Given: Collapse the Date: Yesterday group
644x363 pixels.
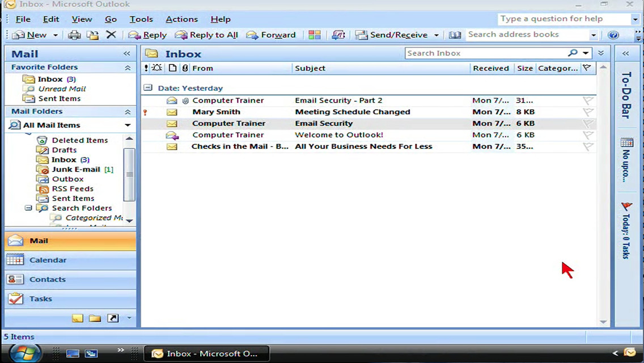Looking at the screenshot, I should point(148,87).
